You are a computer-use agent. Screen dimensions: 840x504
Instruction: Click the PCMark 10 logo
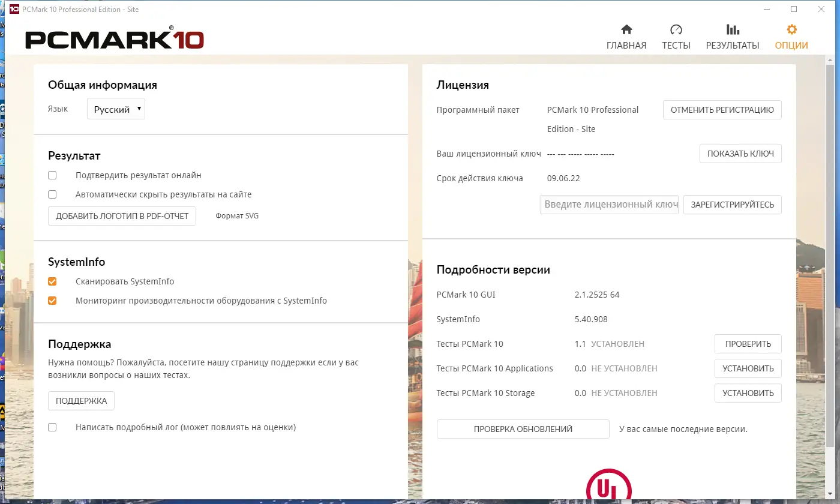tap(115, 39)
